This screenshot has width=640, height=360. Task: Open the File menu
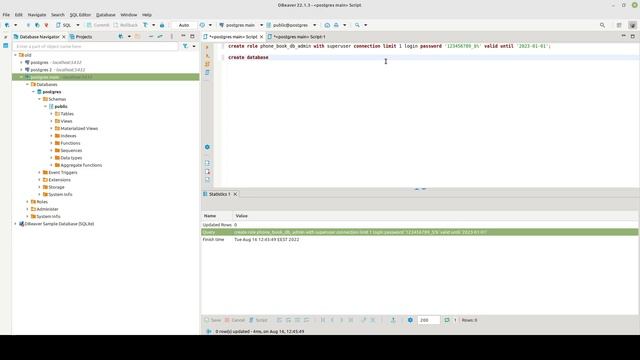(6, 15)
